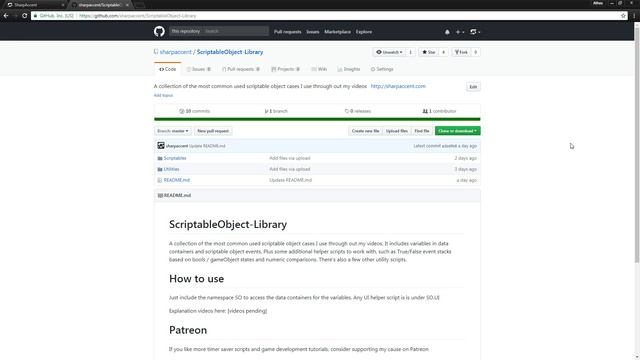The height and width of the screenshot is (360, 640).
Task: Click Edit description button
Action: pyautogui.click(x=473, y=87)
